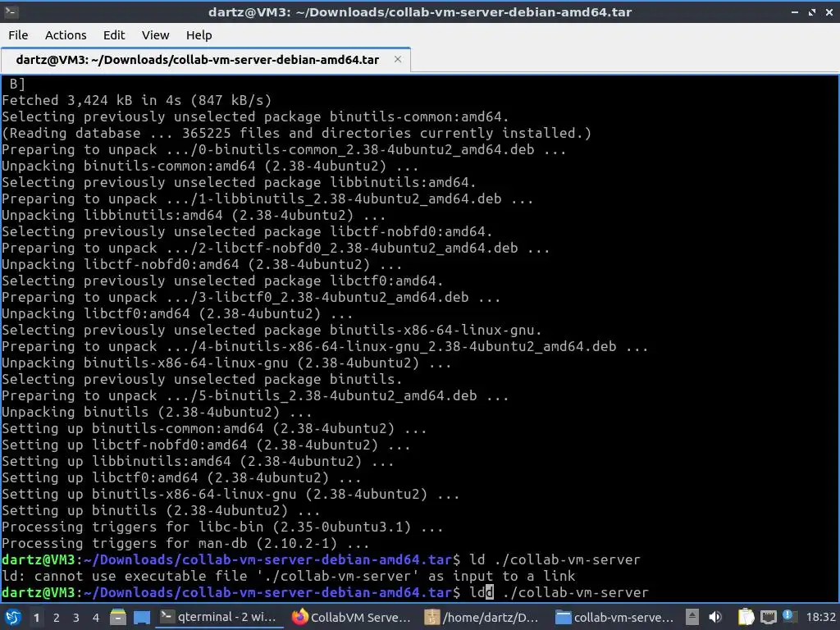Viewport: 840px width, 630px height.
Task: Open the Lubuntu start menu
Action: click(12, 618)
